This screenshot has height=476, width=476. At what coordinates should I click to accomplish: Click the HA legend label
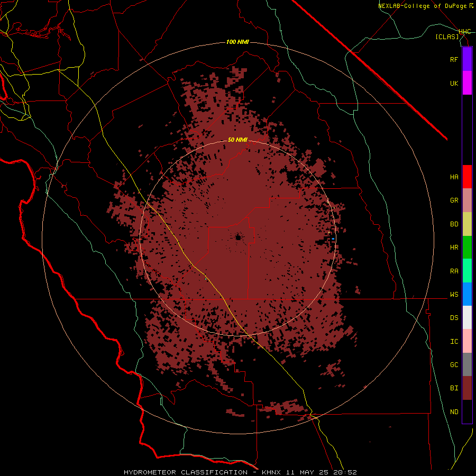(x=454, y=177)
